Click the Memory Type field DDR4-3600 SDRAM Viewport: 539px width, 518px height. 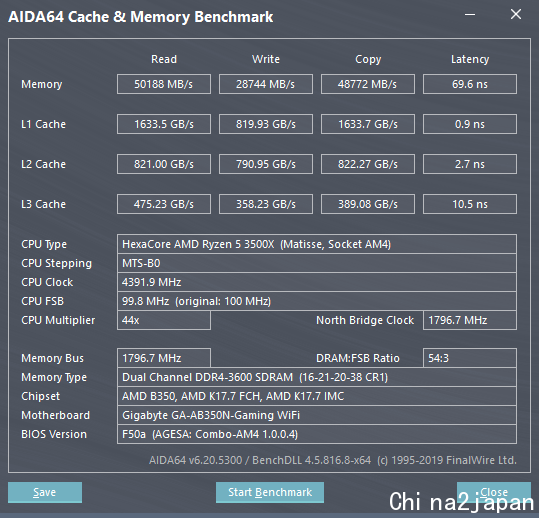point(317,377)
